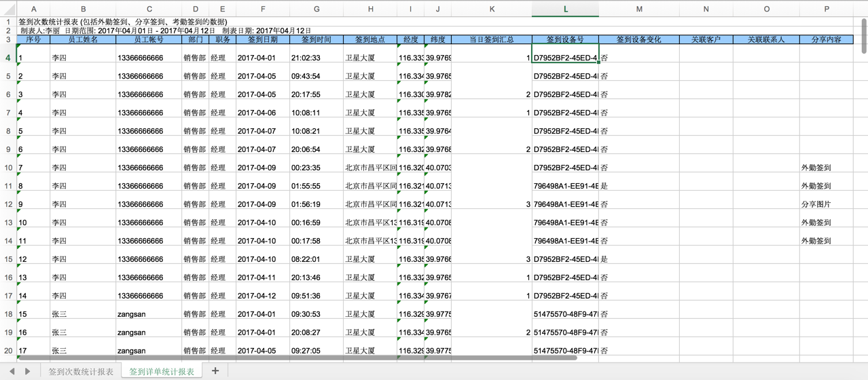The width and height of the screenshot is (868, 380).
Task: Select the date cell 2017-04-06
Action: (x=262, y=109)
